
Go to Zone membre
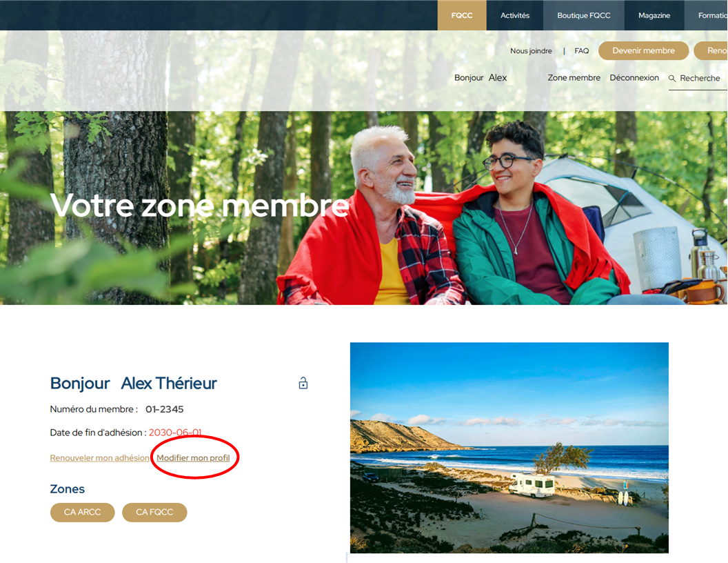point(574,77)
